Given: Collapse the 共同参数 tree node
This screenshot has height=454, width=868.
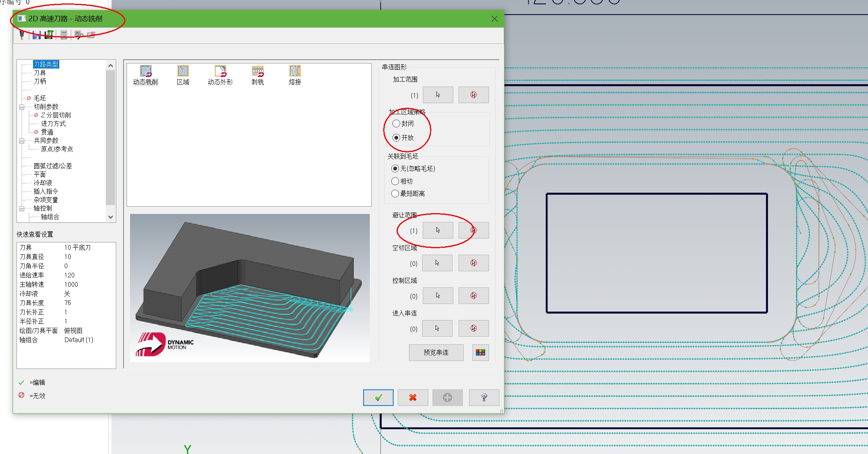Looking at the screenshot, I should [x=22, y=141].
